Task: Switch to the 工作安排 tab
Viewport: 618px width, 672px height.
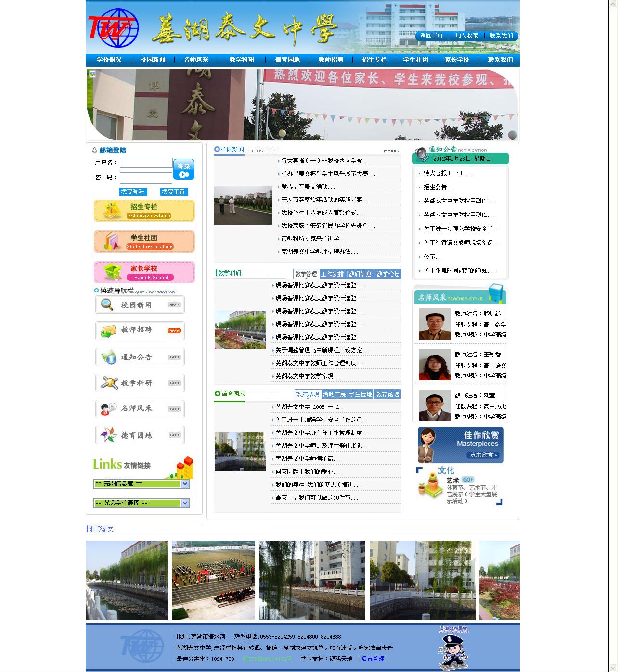Action: pyautogui.click(x=333, y=274)
